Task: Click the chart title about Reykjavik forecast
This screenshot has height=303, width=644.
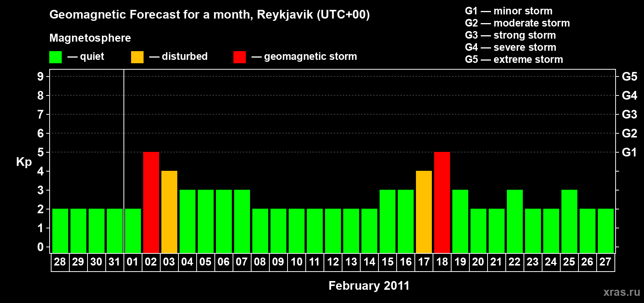Action: (x=209, y=15)
